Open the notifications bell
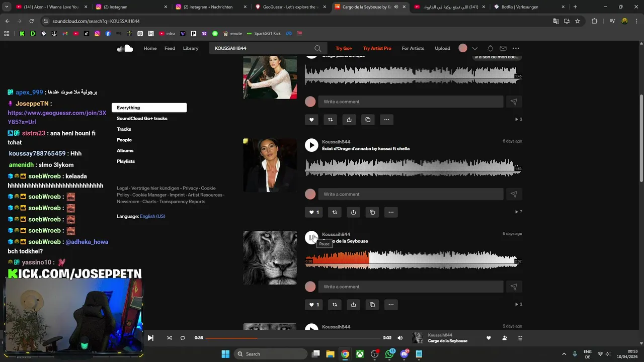Viewport: 644px width, 362px height. pyautogui.click(x=490, y=48)
